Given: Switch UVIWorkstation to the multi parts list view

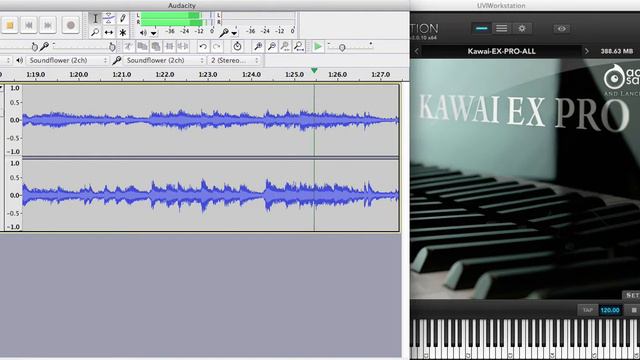Looking at the screenshot, I should tap(502, 28).
